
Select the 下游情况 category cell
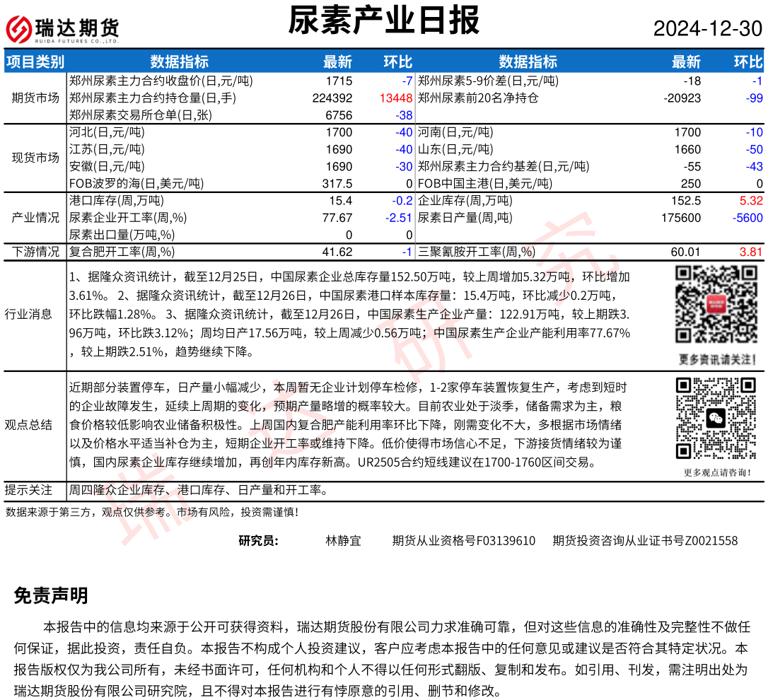click(35, 252)
